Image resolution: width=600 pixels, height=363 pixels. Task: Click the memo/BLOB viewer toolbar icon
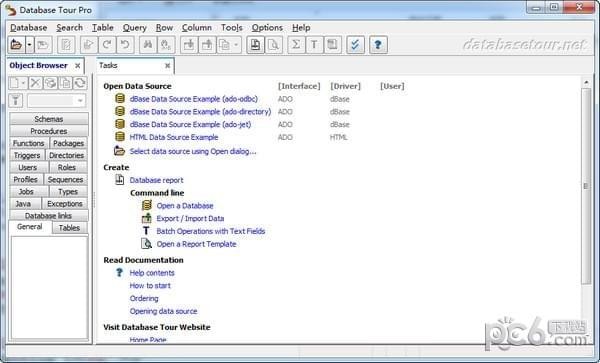[333, 45]
